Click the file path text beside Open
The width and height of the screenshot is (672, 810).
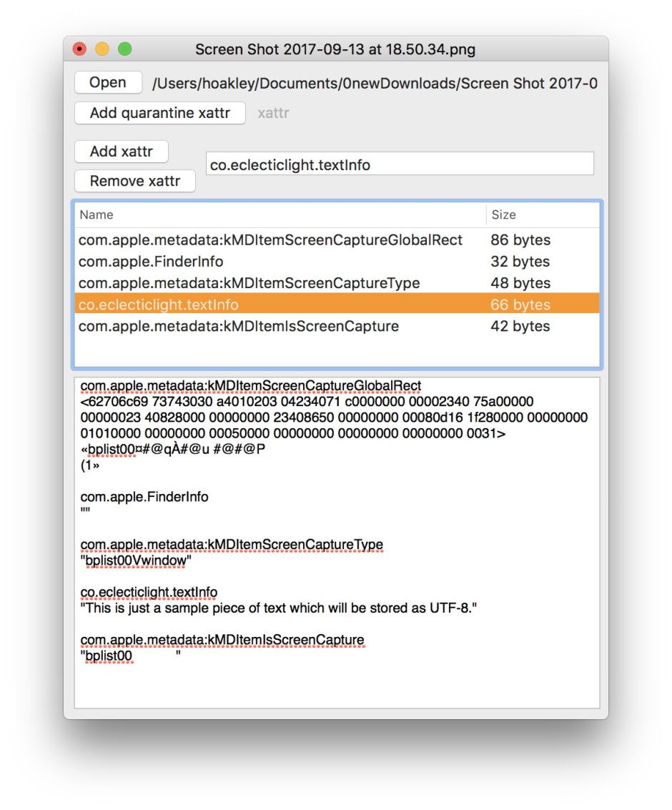point(375,84)
